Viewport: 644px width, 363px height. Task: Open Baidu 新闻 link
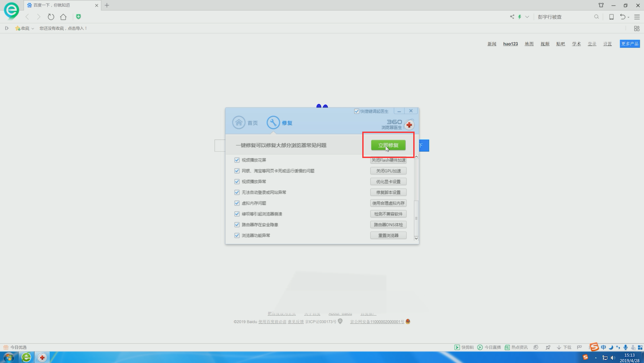[492, 44]
